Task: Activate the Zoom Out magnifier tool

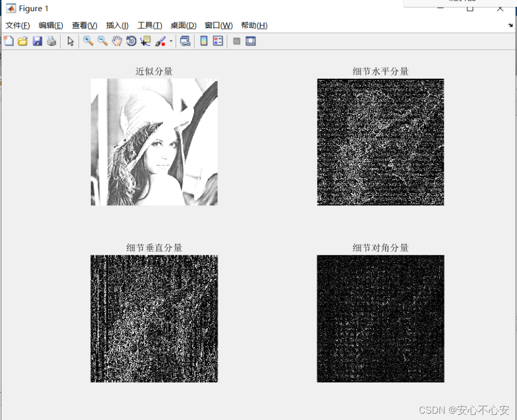Action: click(x=102, y=41)
